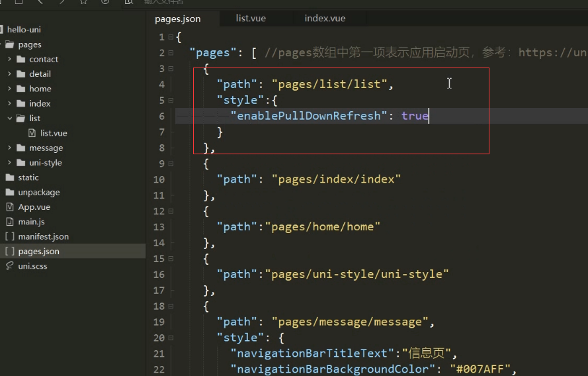Select the pages folder label
This screenshot has height=376, width=588.
coord(30,44)
